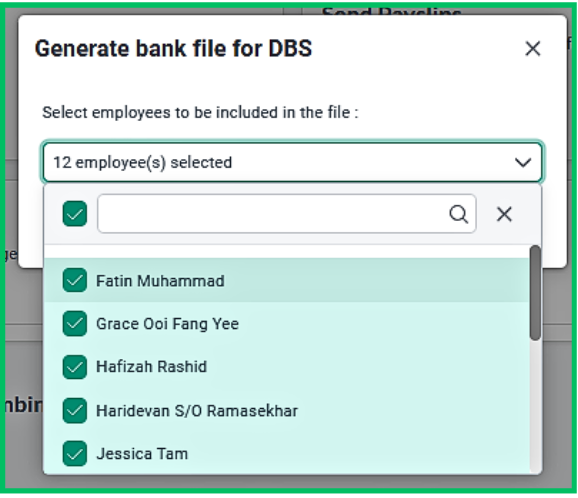This screenshot has height=498, width=578.
Task: Close the Generate bank file dialog
Action: 532,49
